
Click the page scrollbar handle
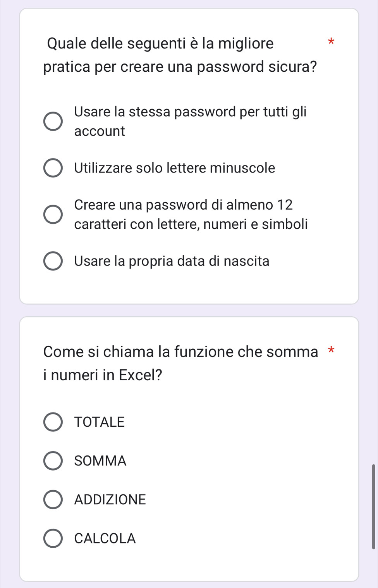pyautogui.click(x=373, y=506)
